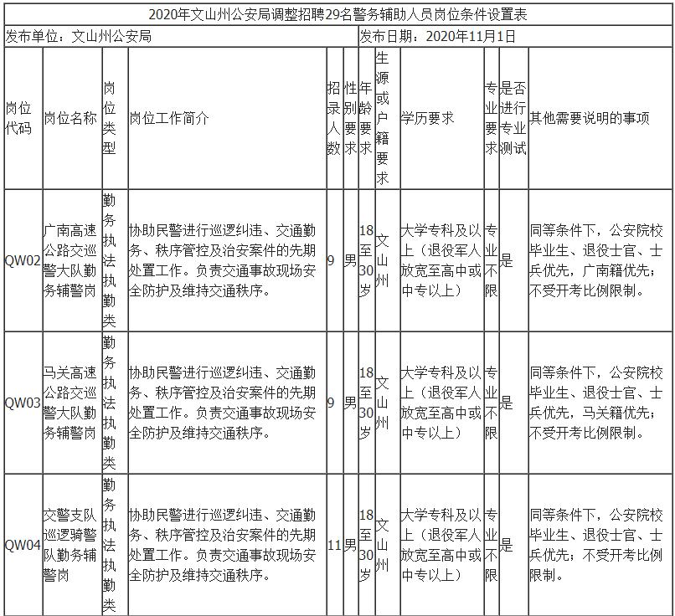Viewport: 675px width, 616px height.
Task: Click 文山州 residency cell in the QW04 row
Action: click(388, 545)
